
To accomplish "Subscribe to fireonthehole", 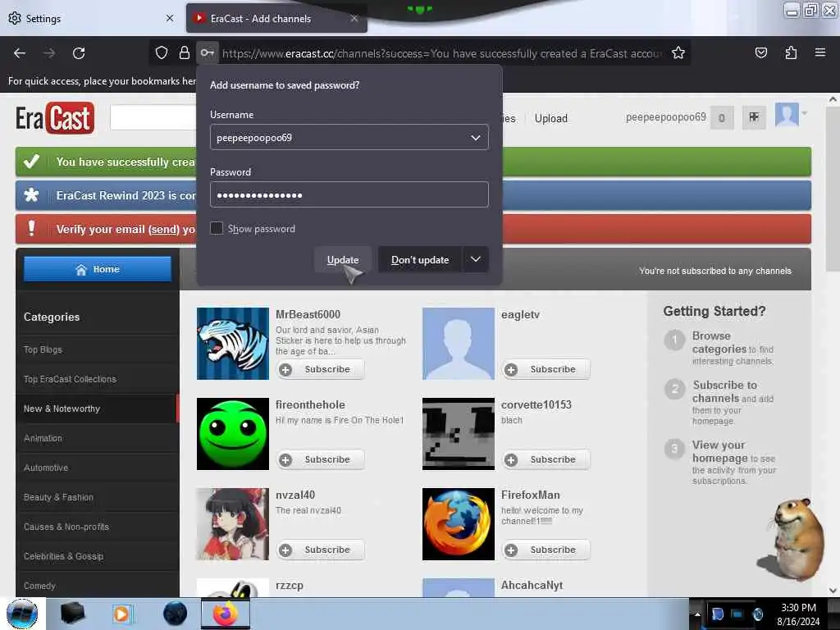I will (321, 459).
